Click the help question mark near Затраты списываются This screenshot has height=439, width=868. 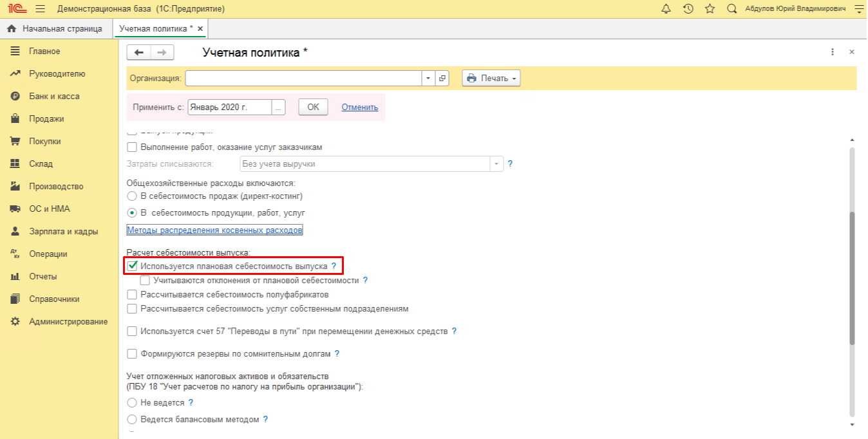[510, 164]
